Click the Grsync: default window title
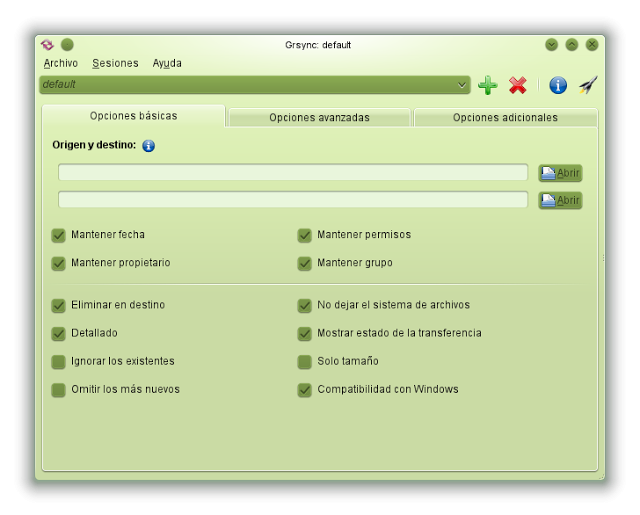 click(x=318, y=45)
